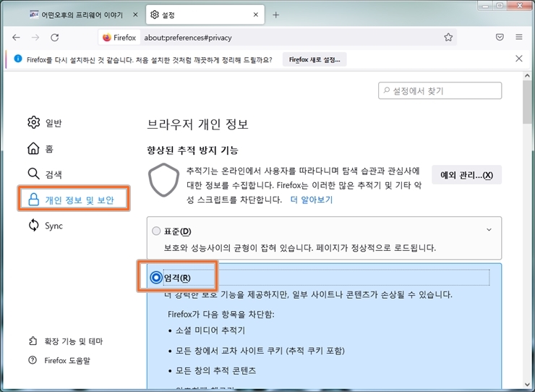Click the Firefox 새로 설정 button

click(x=314, y=59)
